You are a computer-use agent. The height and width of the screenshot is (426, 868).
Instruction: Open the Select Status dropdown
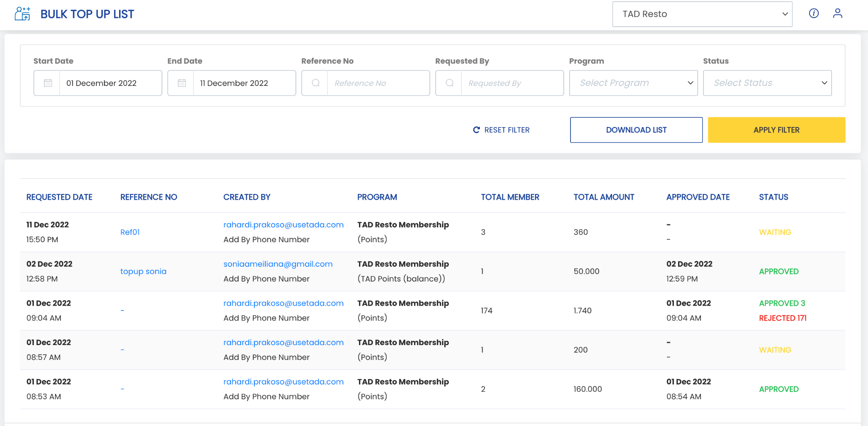767,83
